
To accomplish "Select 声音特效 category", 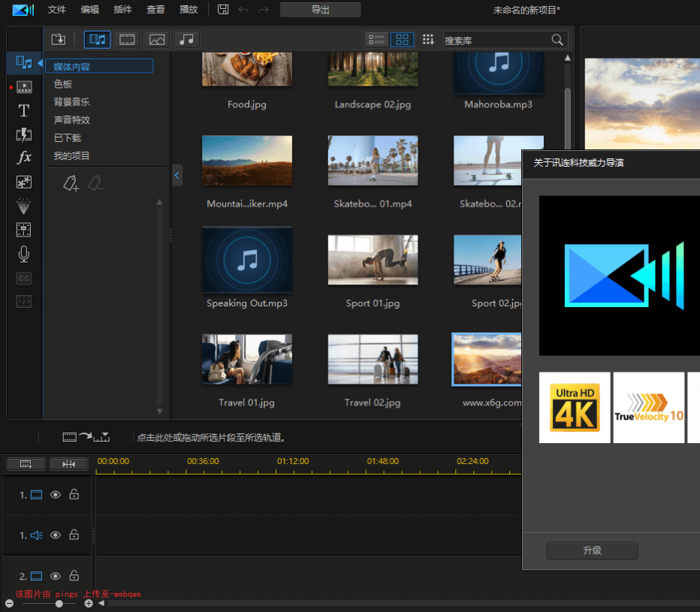I will [x=72, y=119].
